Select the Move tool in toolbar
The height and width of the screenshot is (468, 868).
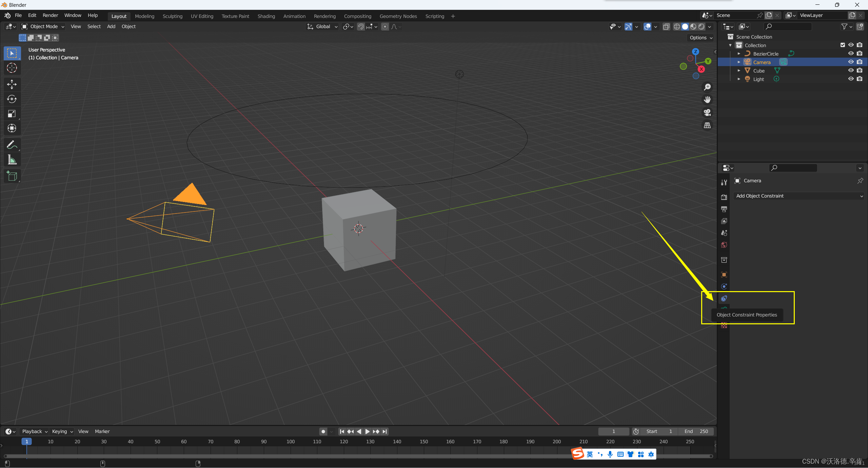tap(12, 84)
